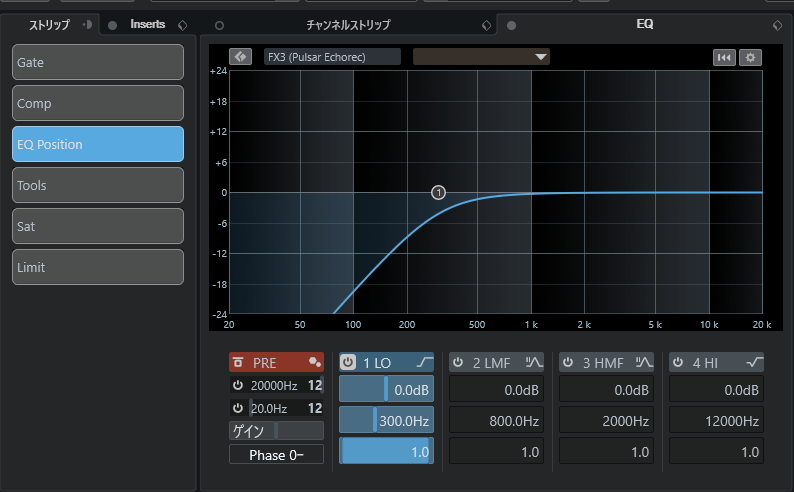Viewport: 794px width, 492px height.
Task: Click the channel strip diamond preset icon
Action: 486,25
